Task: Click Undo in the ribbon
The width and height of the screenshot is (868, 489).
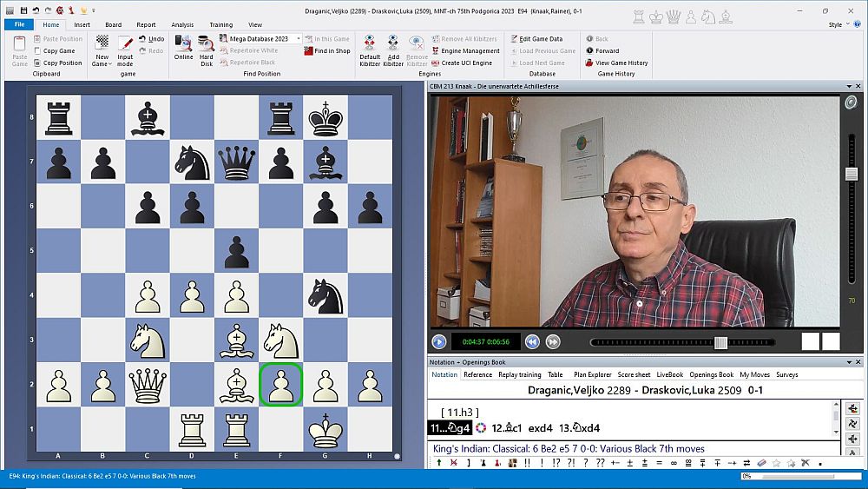Action: coord(151,39)
